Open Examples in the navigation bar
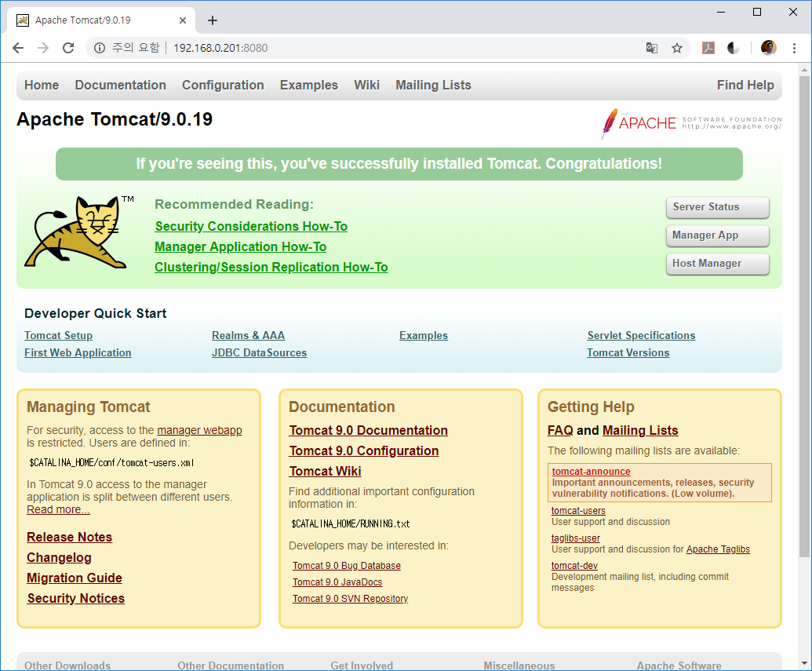The height and width of the screenshot is (671, 812). [x=309, y=85]
